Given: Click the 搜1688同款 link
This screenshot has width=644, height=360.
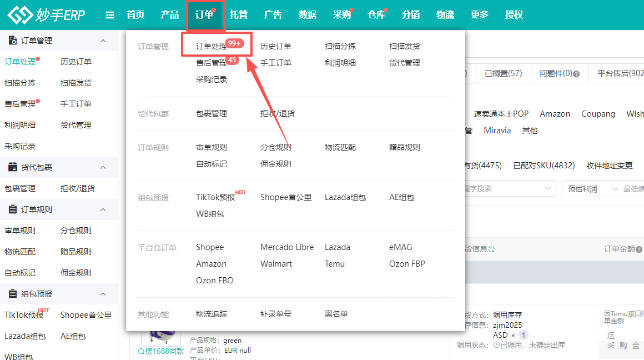Looking at the screenshot, I should (x=160, y=351).
